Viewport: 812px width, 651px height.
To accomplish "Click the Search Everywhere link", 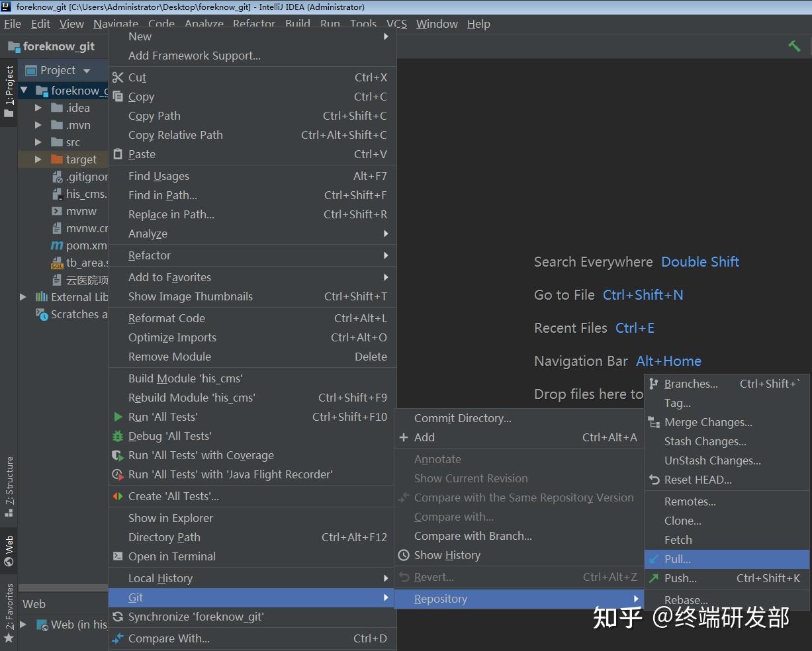I will coord(593,261).
